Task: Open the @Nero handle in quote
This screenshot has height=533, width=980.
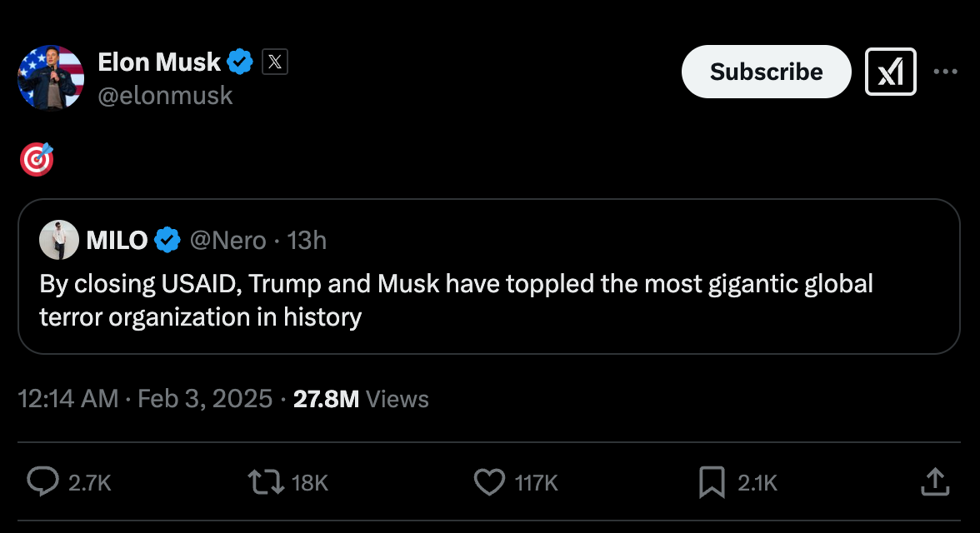Action: [x=227, y=241]
